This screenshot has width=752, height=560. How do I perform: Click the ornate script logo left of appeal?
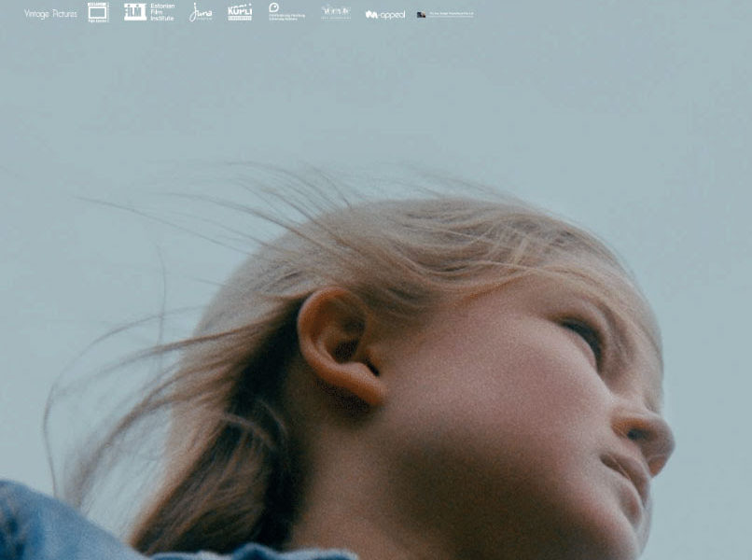point(336,12)
